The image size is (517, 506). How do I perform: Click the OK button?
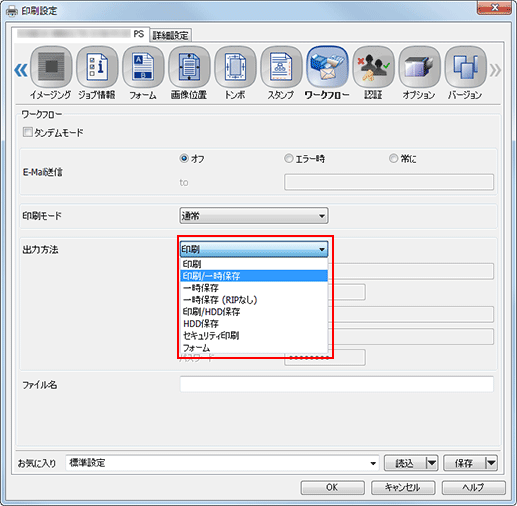click(332, 488)
